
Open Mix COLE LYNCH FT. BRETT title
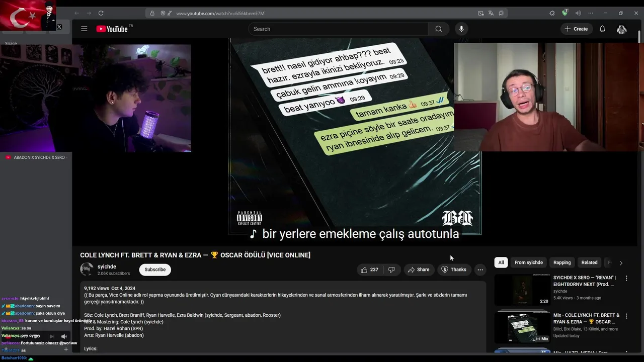[x=586, y=318]
